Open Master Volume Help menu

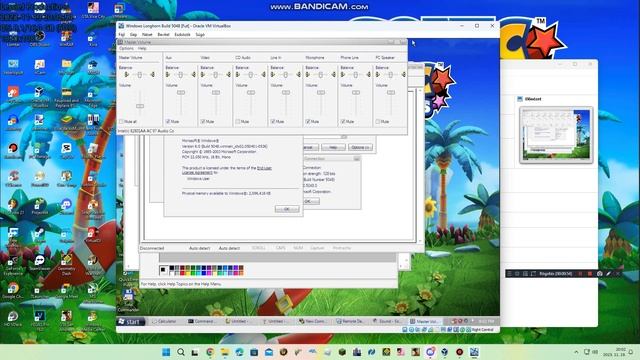click(x=142, y=48)
